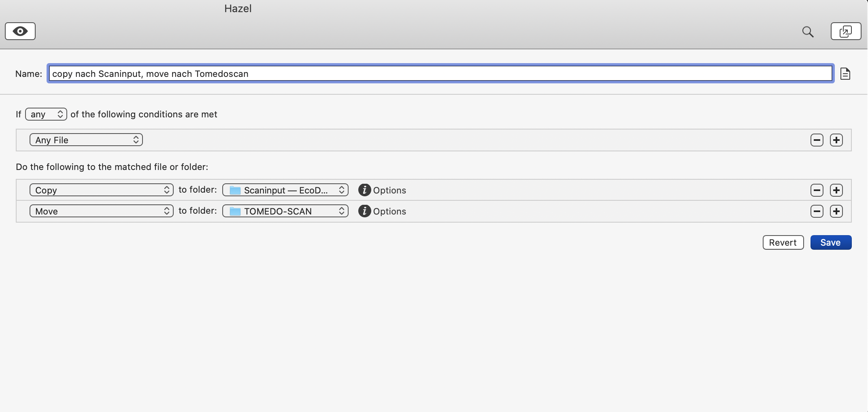Choose the Scaninput destination folder dropdown
This screenshot has height=412, width=868.
[x=285, y=190]
